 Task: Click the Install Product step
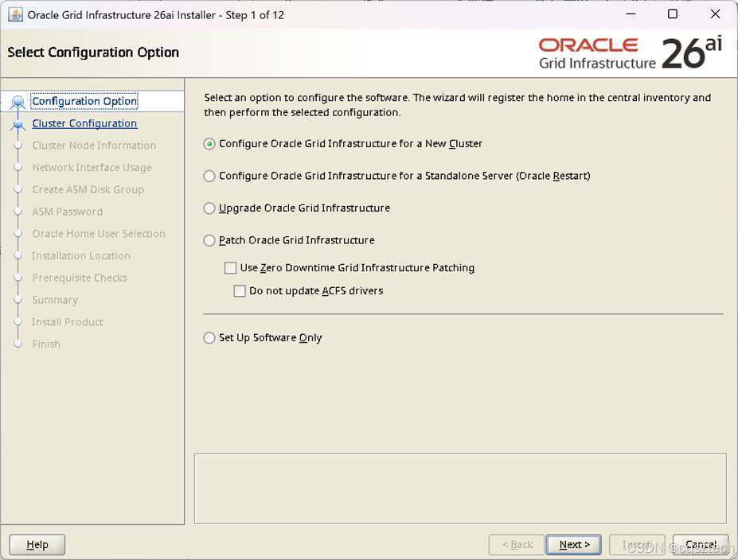[68, 322]
